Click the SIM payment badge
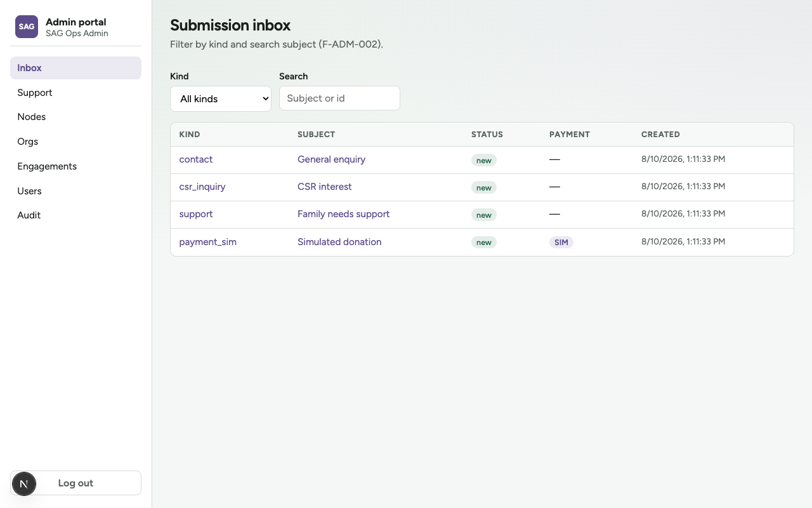The width and height of the screenshot is (812, 508). pyautogui.click(x=561, y=242)
